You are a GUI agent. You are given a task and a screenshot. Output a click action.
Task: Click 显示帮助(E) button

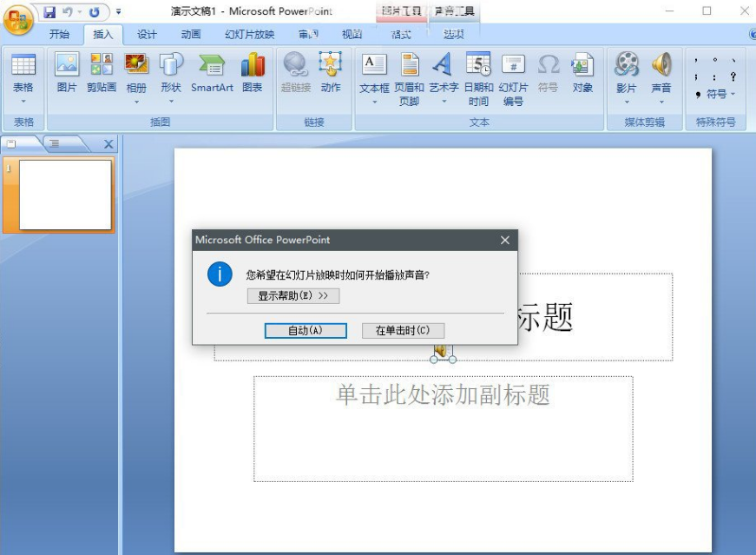coord(293,296)
